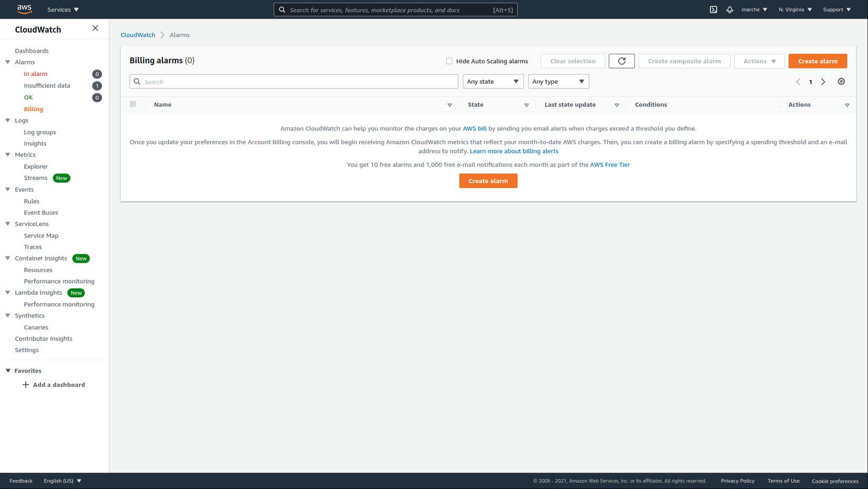
Task: Open the marche account dropdown
Action: (754, 9)
